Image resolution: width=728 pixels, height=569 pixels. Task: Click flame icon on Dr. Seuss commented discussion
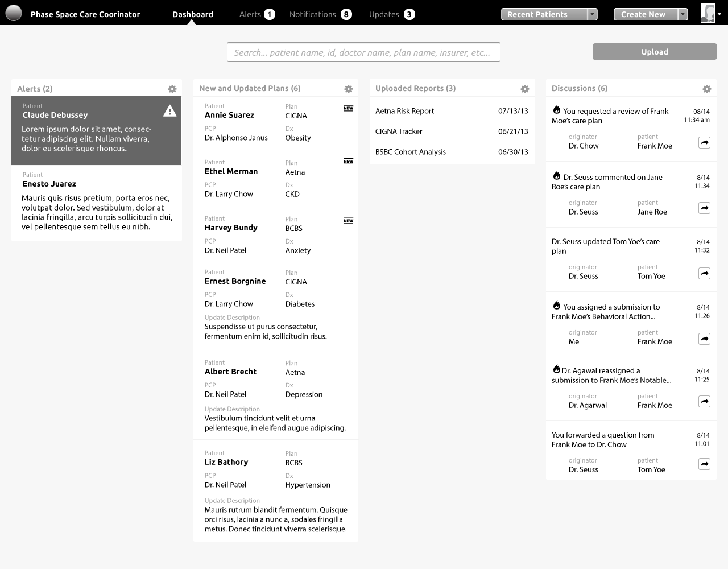(556, 176)
